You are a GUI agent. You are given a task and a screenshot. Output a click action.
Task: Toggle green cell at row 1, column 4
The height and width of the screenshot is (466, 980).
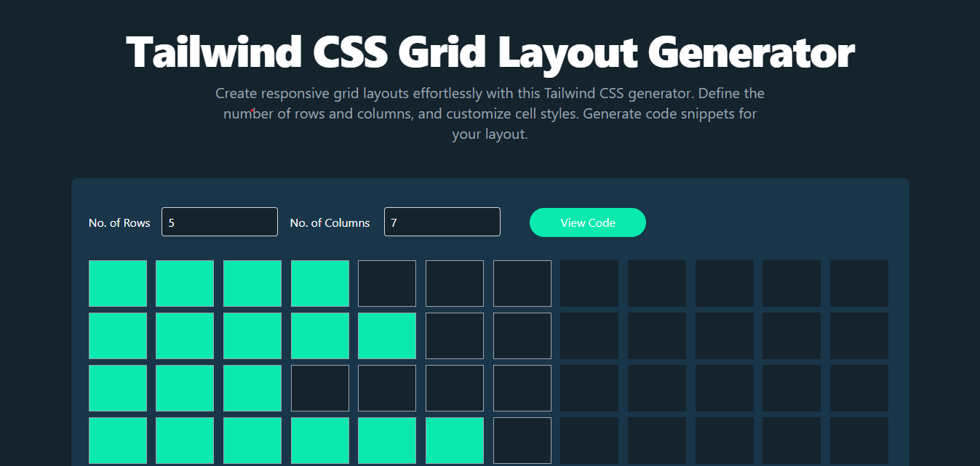point(320,284)
